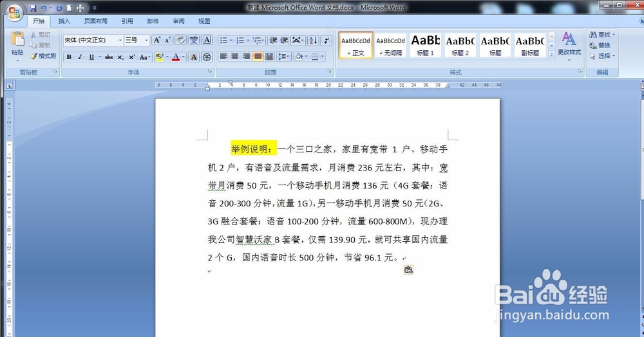Screen dimensions: 644x337
Task: Open the Change Case Aa menu
Action: 145,57
